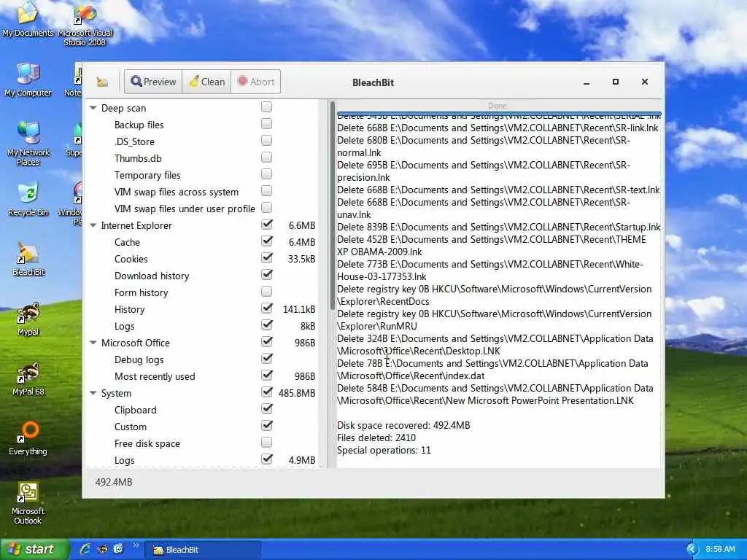Collapse the Internet Explorer group
This screenshot has width=747, height=560.
[93, 225]
